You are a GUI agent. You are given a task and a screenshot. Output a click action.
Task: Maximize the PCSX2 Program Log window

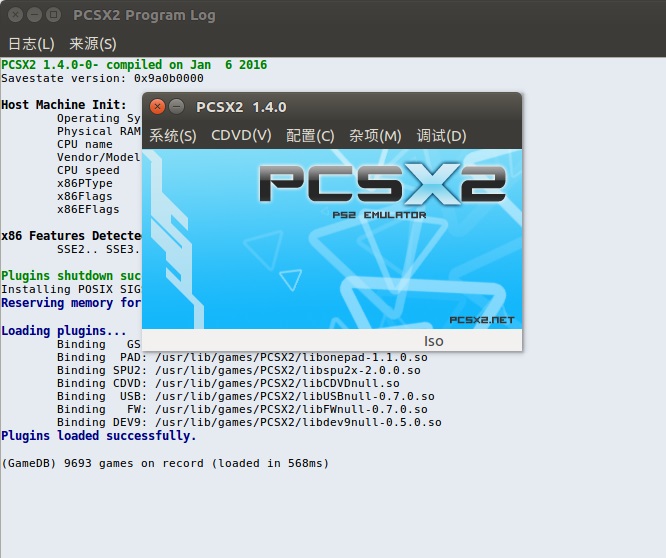point(53,15)
